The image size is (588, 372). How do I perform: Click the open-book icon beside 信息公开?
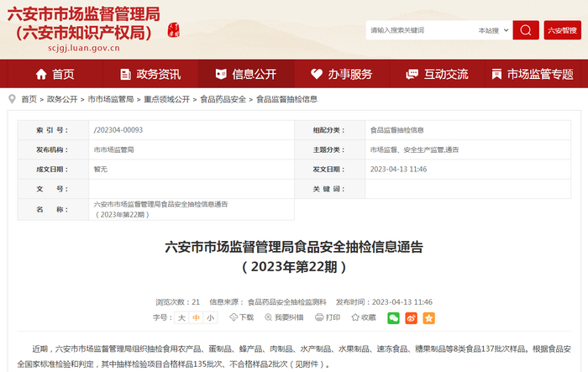[x=221, y=74]
